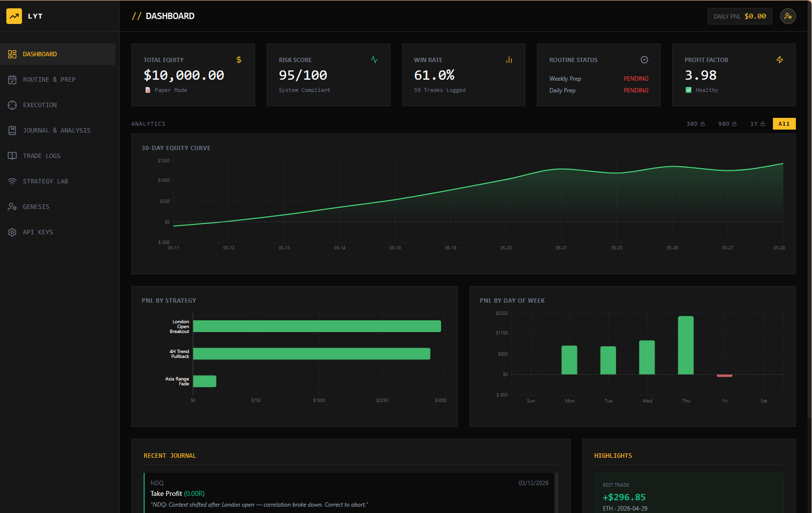Click the journal list scrollbar
The height and width of the screenshot is (513, 812).
coord(556,493)
